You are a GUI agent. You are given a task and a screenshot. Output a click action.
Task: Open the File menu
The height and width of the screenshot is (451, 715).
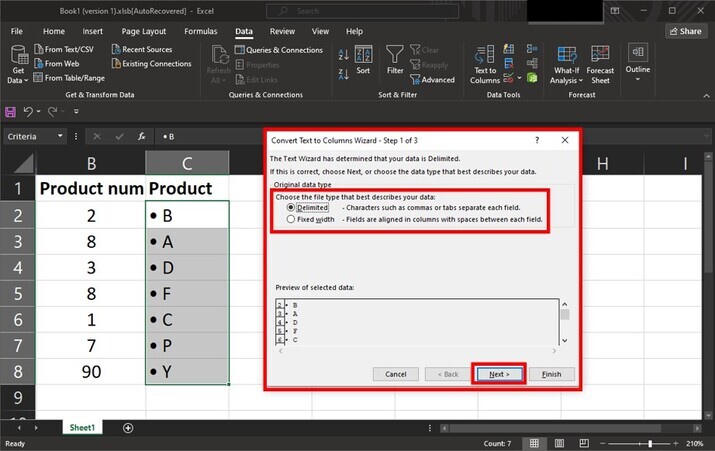click(x=17, y=31)
